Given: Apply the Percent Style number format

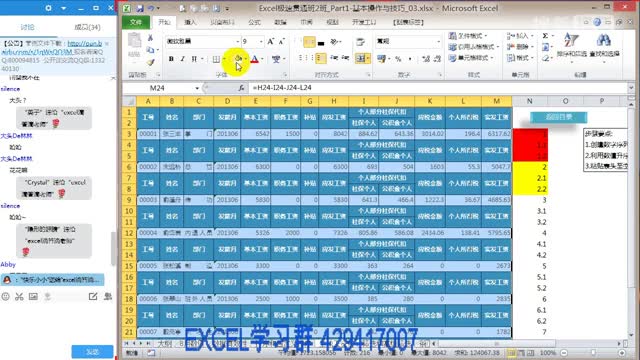Looking at the screenshot, I should pyautogui.click(x=398, y=59).
